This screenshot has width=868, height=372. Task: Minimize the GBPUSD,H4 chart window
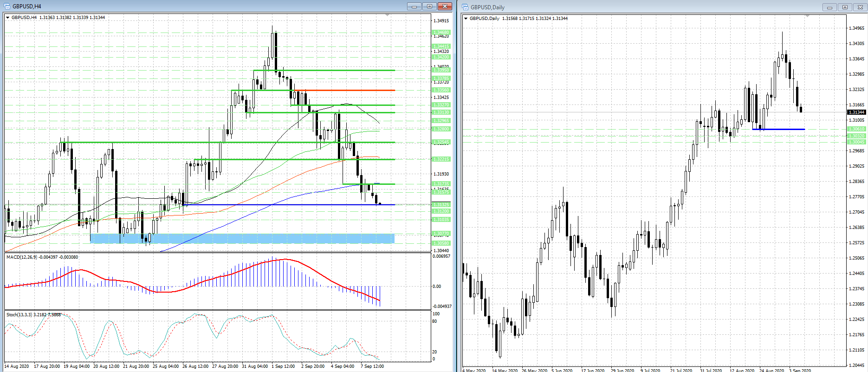pyautogui.click(x=414, y=6)
